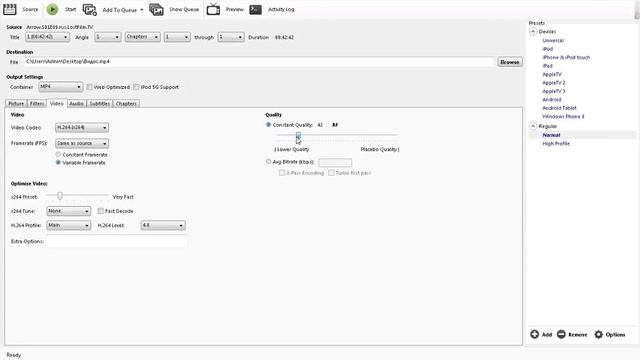Toggle the 2-Pass Encoding checkbox
Viewport: 640px width, 360px height.
pos(282,173)
